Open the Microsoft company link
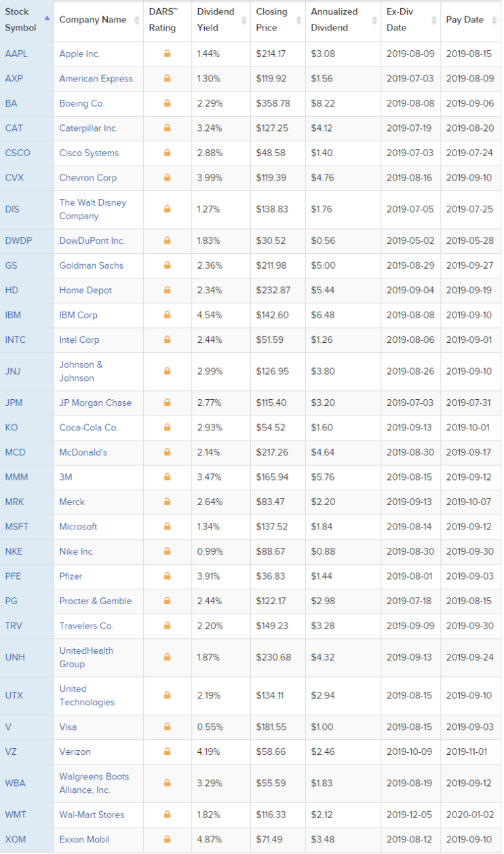The image size is (504, 854). click(78, 527)
